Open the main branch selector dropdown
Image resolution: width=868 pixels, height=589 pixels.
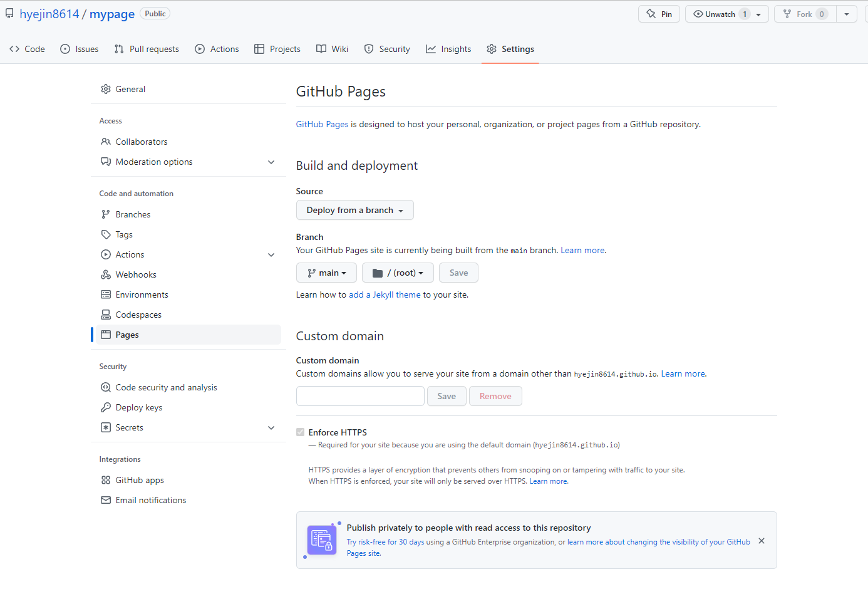click(x=326, y=273)
